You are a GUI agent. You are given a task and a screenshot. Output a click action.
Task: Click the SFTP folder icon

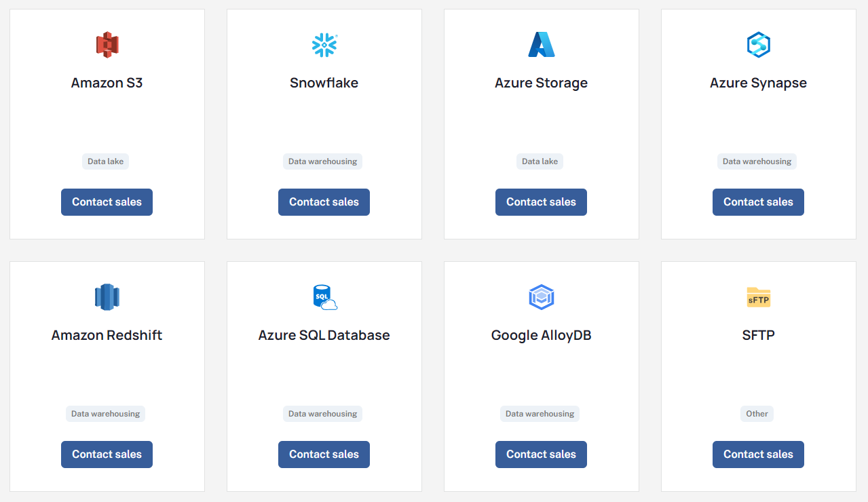coord(759,297)
